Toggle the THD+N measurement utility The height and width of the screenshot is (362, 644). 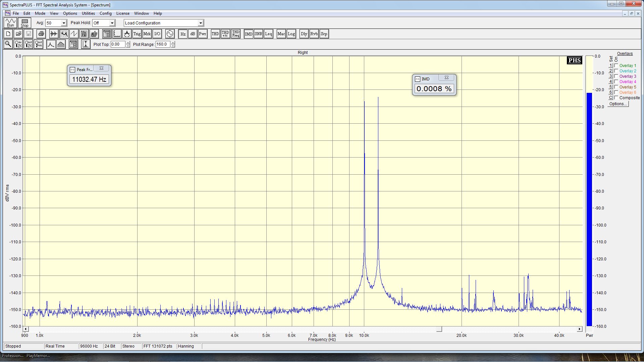(x=225, y=34)
